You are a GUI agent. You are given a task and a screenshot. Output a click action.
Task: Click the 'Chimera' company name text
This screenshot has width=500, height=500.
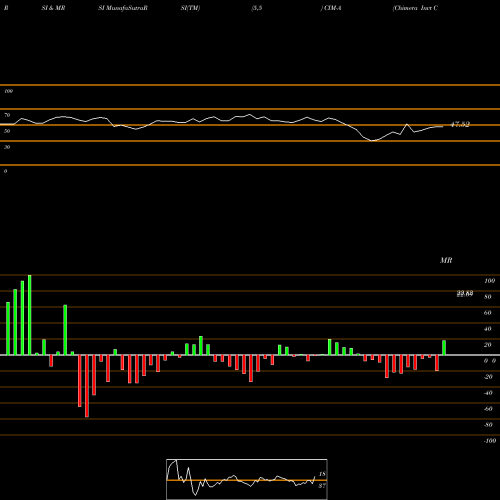click(x=406, y=8)
